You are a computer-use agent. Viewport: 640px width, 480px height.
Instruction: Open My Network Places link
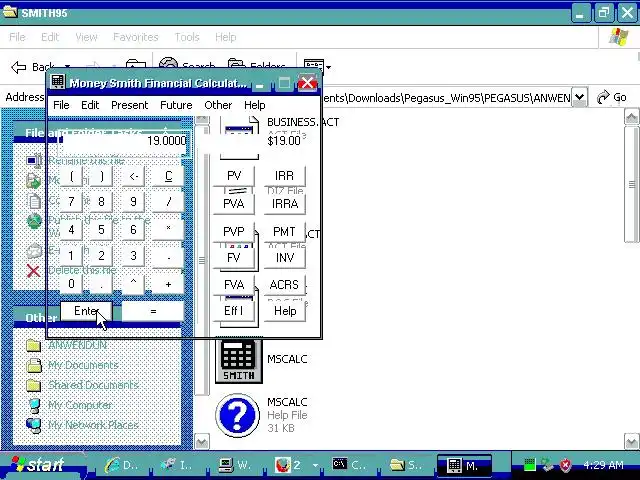click(x=93, y=424)
